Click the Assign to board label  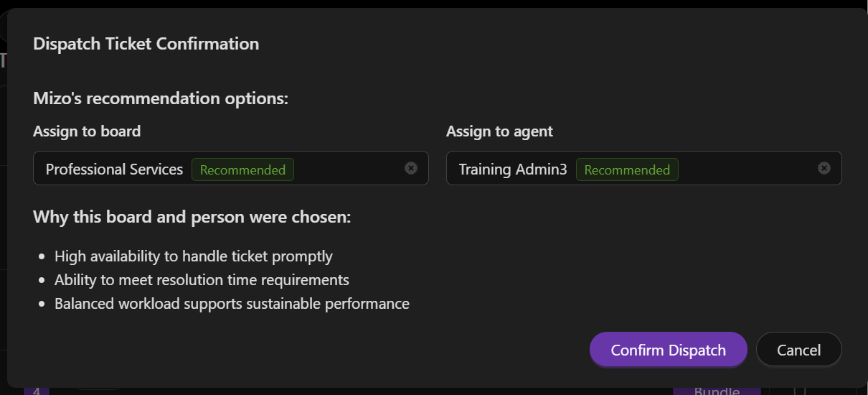[87, 131]
